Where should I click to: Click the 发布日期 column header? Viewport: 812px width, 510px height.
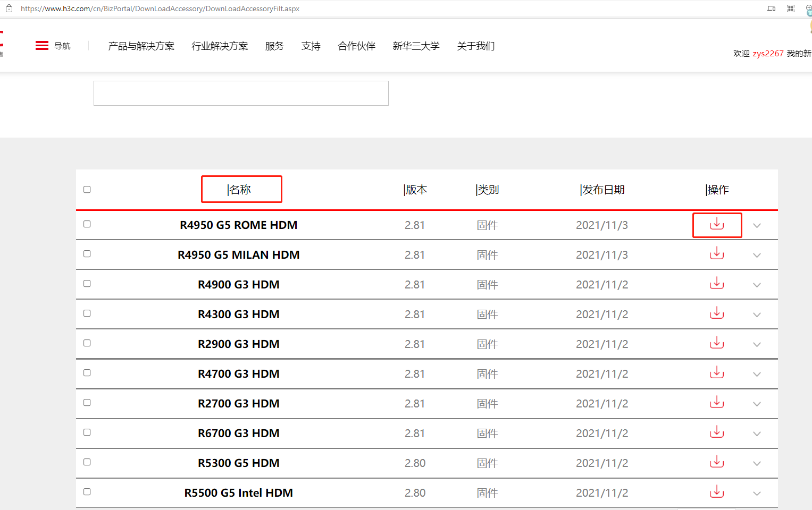point(604,190)
